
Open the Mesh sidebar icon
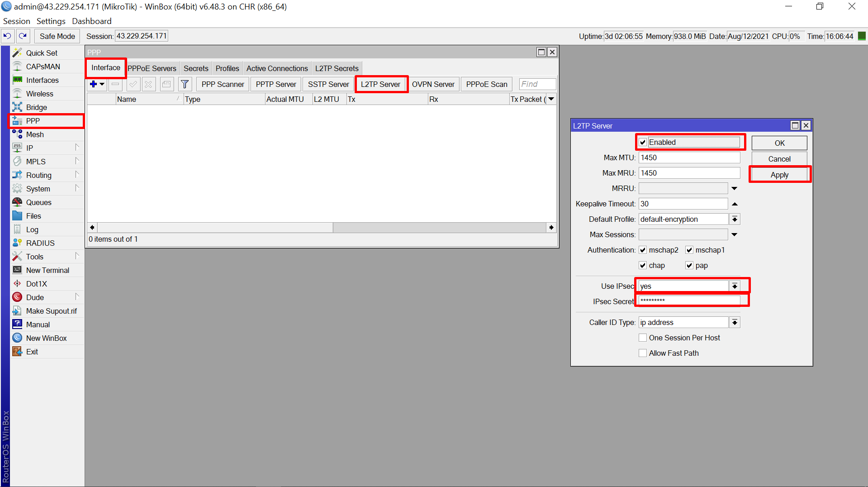click(x=17, y=134)
